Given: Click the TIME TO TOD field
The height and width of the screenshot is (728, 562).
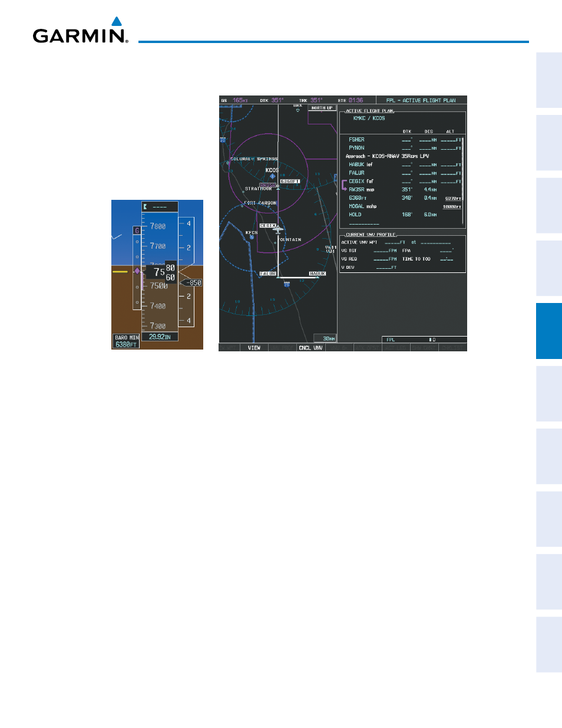Looking at the screenshot, I should coord(428,259).
